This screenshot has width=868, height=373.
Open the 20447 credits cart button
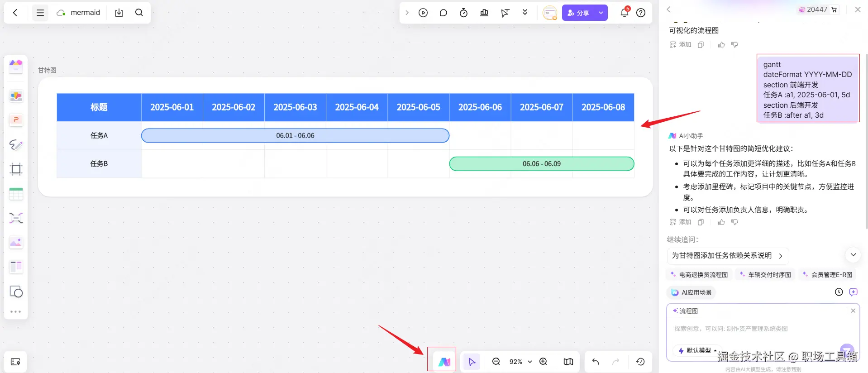(x=817, y=9)
